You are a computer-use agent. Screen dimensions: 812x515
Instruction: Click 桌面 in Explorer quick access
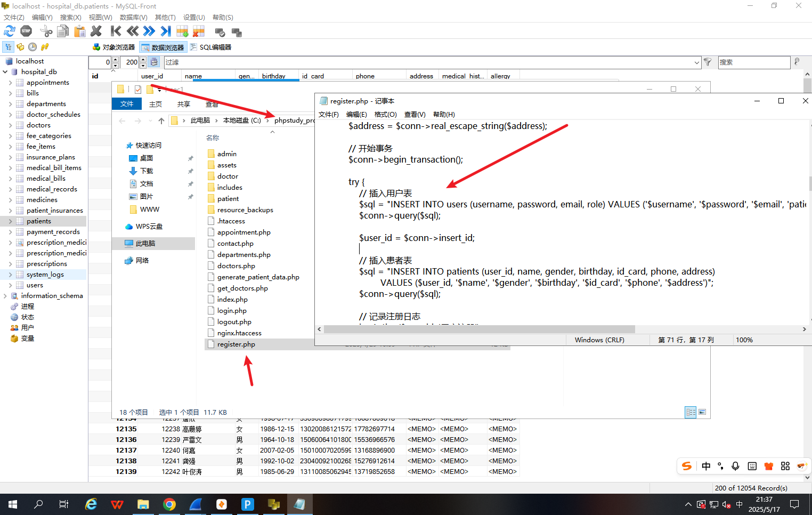pyautogui.click(x=146, y=158)
